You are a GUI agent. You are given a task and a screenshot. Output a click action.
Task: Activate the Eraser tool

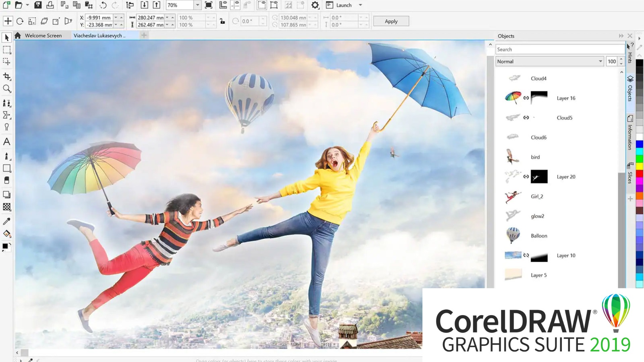(7, 180)
